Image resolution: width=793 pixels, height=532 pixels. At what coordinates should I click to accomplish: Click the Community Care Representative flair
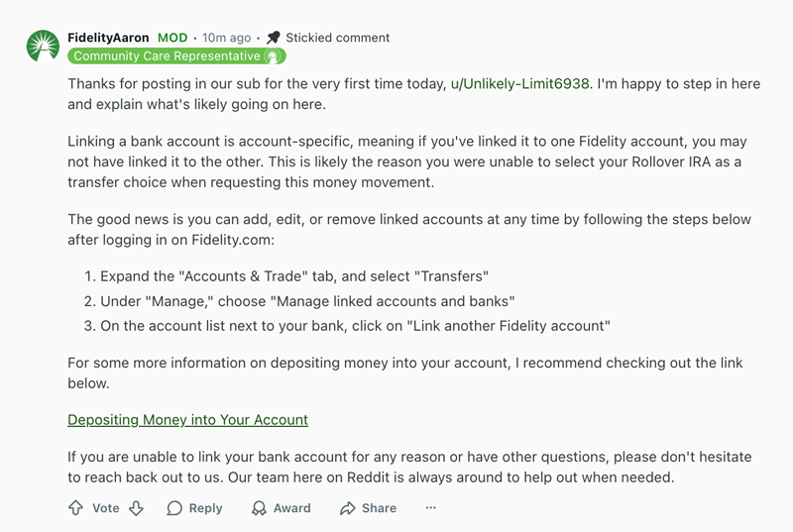tap(167, 56)
